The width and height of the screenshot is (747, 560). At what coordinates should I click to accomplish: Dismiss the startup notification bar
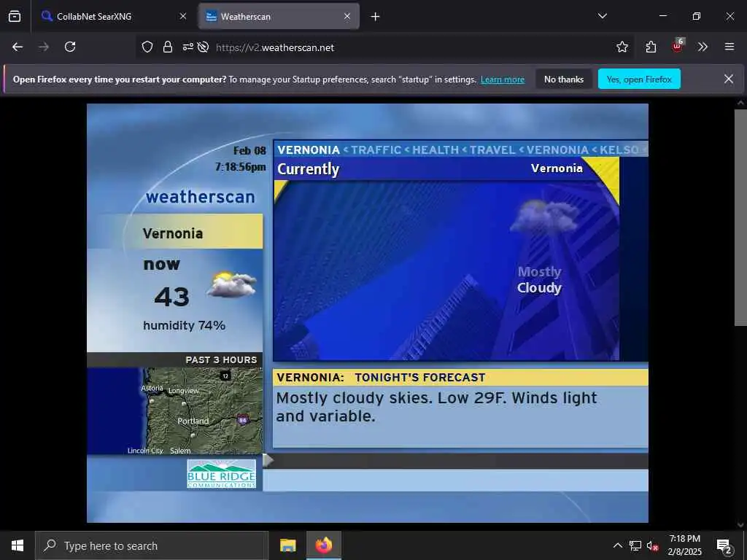tap(729, 79)
